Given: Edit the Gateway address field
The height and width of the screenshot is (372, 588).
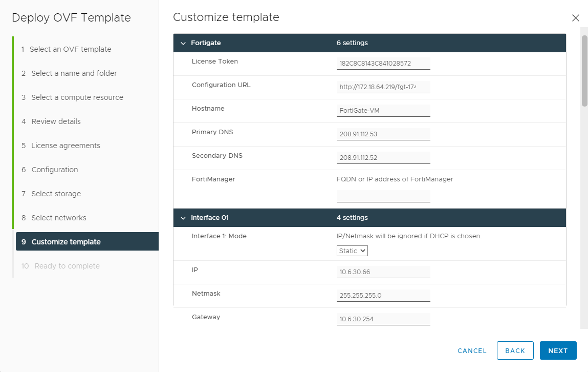Looking at the screenshot, I should coord(383,319).
